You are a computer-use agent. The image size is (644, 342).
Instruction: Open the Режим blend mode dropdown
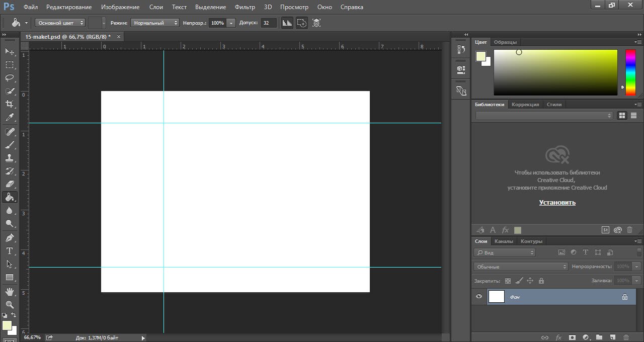coord(154,23)
